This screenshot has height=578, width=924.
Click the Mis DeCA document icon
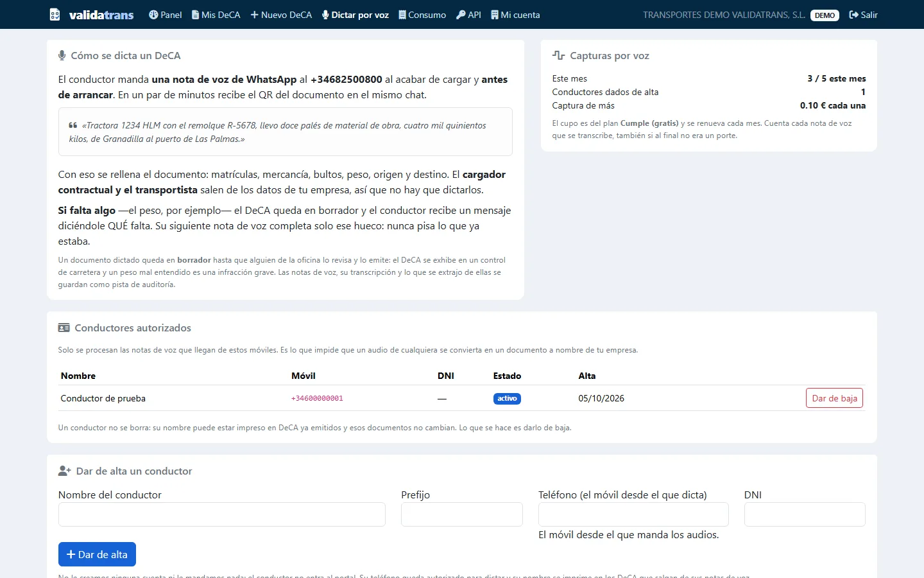pyautogui.click(x=195, y=15)
